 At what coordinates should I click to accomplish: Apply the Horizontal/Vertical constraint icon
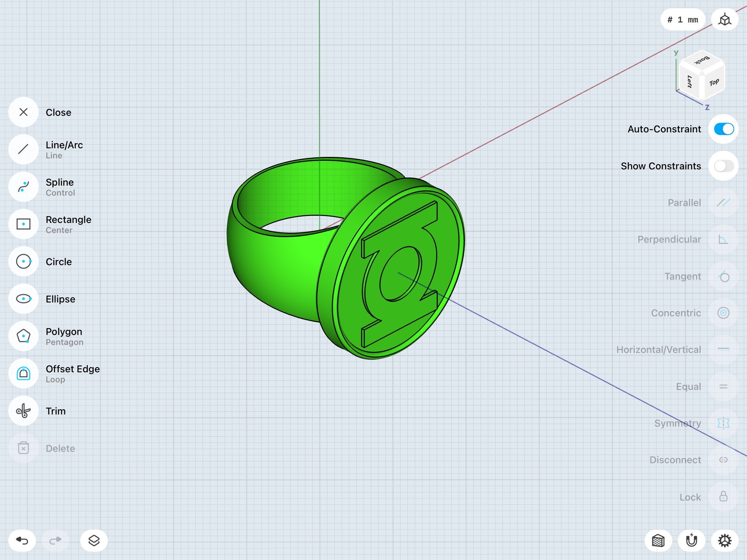tap(723, 349)
